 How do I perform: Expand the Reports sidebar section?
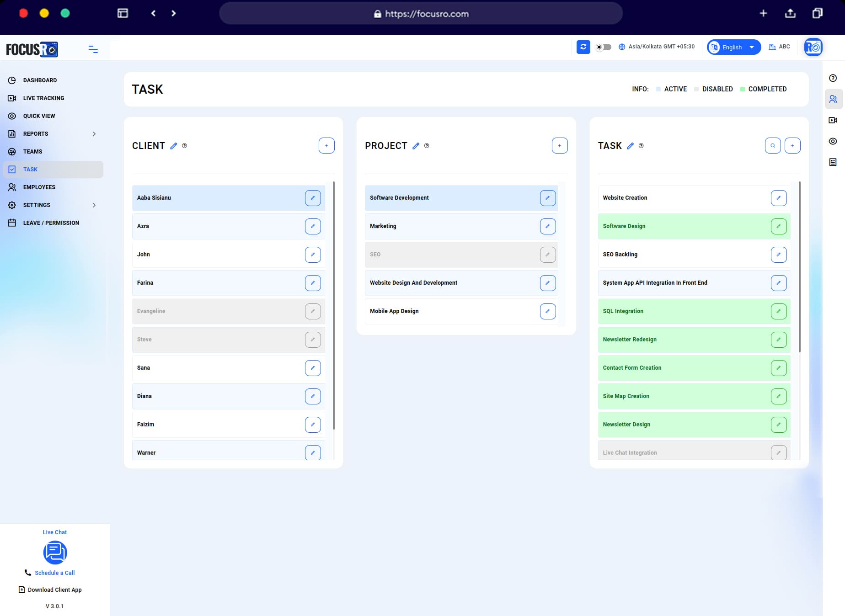35,133
